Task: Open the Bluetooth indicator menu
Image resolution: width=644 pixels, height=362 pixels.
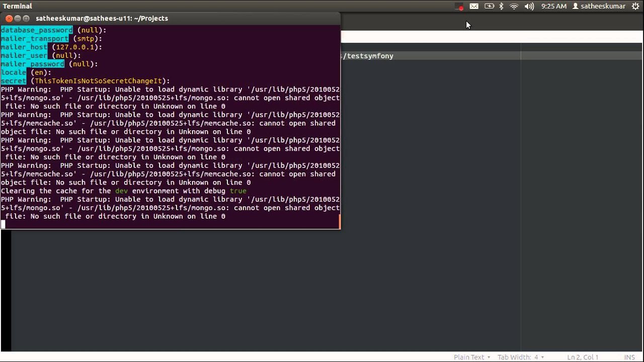Action: click(x=501, y=7)
